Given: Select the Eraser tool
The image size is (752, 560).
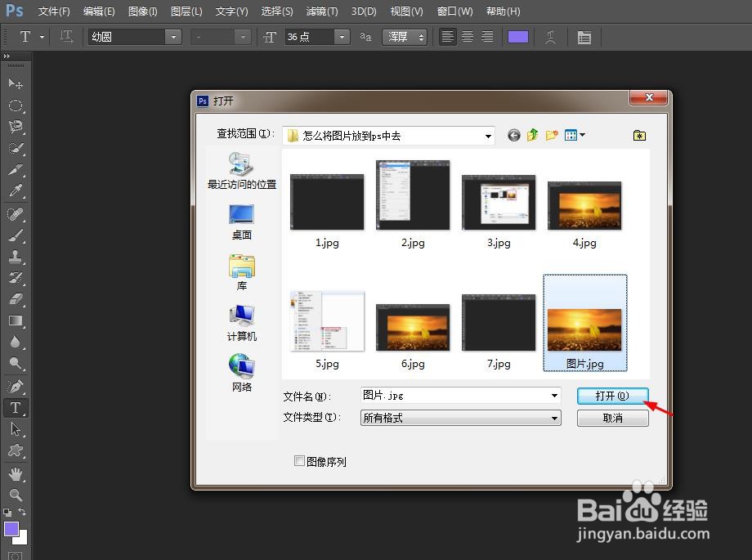Looking at the screenshot, I should (x=16, y=299).
